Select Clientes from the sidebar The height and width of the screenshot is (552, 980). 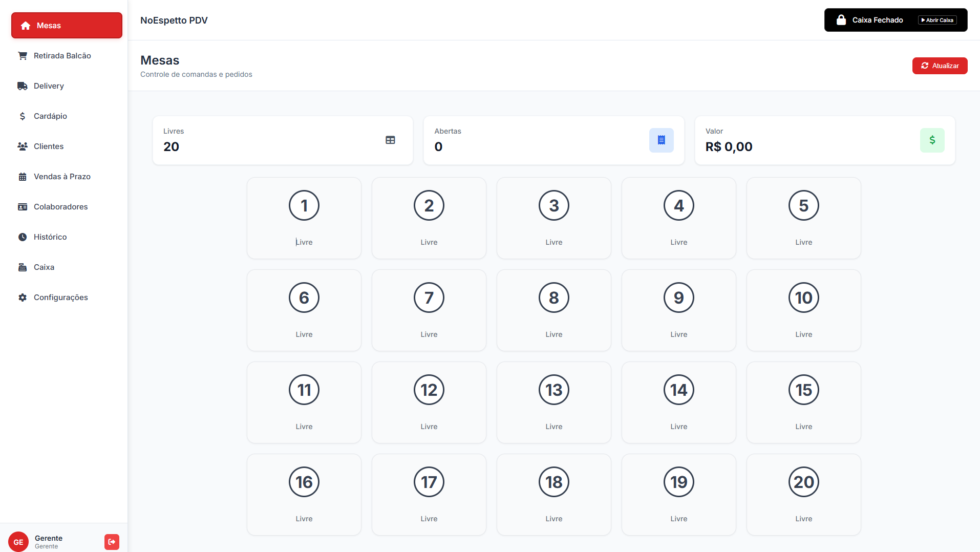49,146
